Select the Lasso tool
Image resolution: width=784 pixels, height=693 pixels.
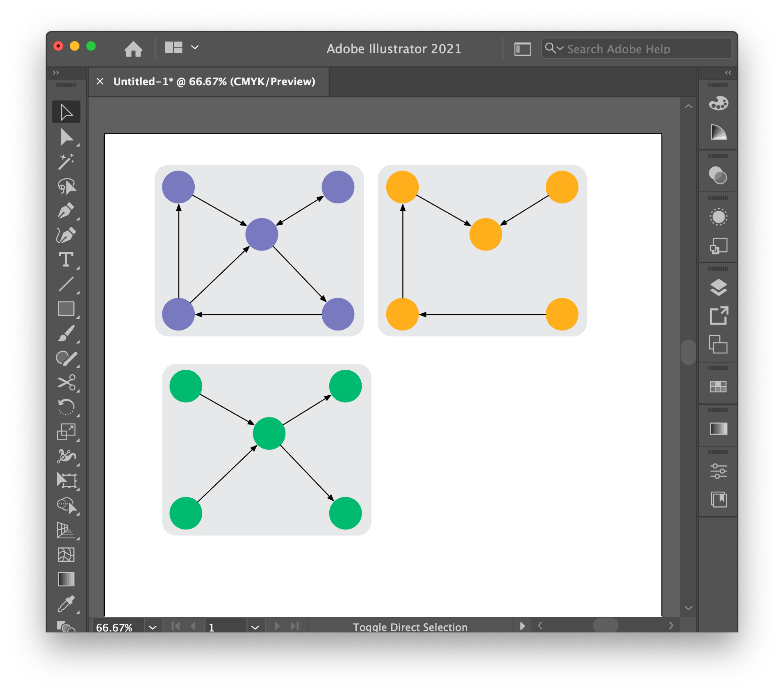[66, 186]
